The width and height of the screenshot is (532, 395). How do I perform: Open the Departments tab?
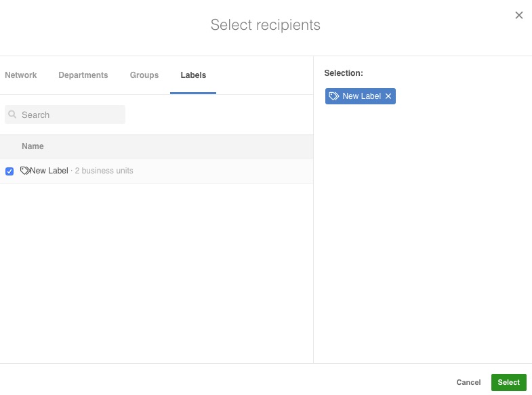click(83, 75)
